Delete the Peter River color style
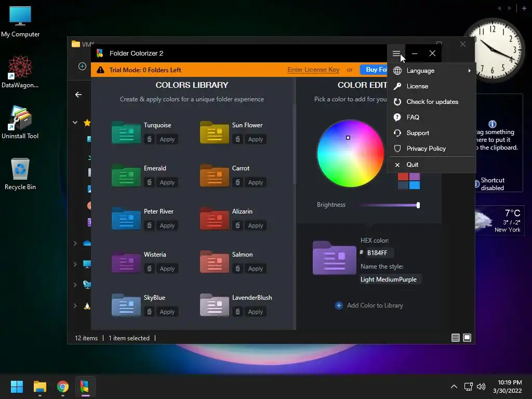 149,225
